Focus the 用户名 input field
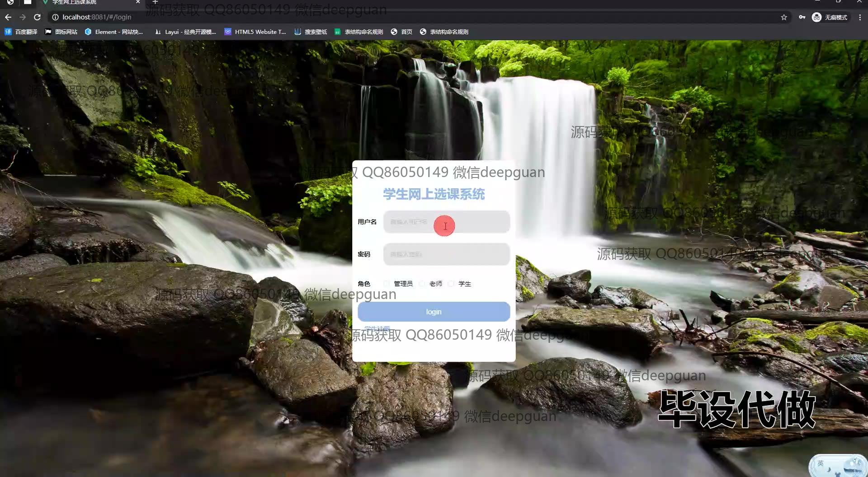 446,222
